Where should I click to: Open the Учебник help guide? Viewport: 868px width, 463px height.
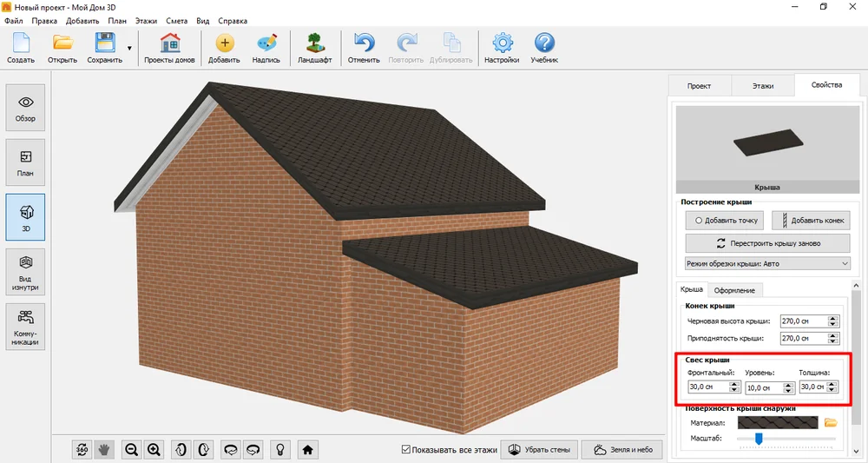545,48
